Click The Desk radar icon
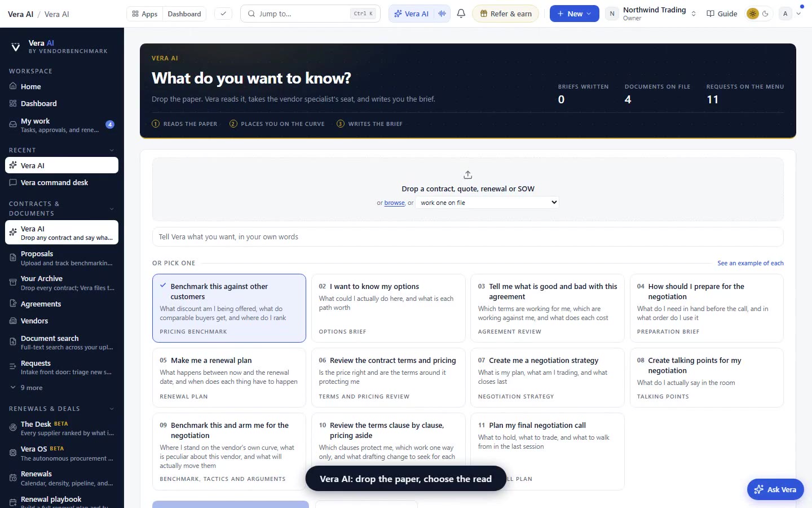This screenshot has width=812, height=508. [13, 428]
